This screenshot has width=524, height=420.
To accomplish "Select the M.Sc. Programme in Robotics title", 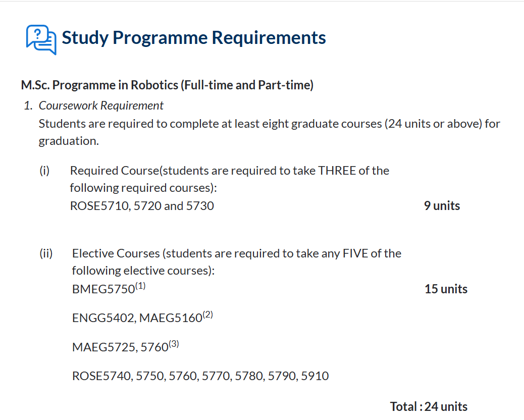I will pyautogui.click(x=167, y=85).
